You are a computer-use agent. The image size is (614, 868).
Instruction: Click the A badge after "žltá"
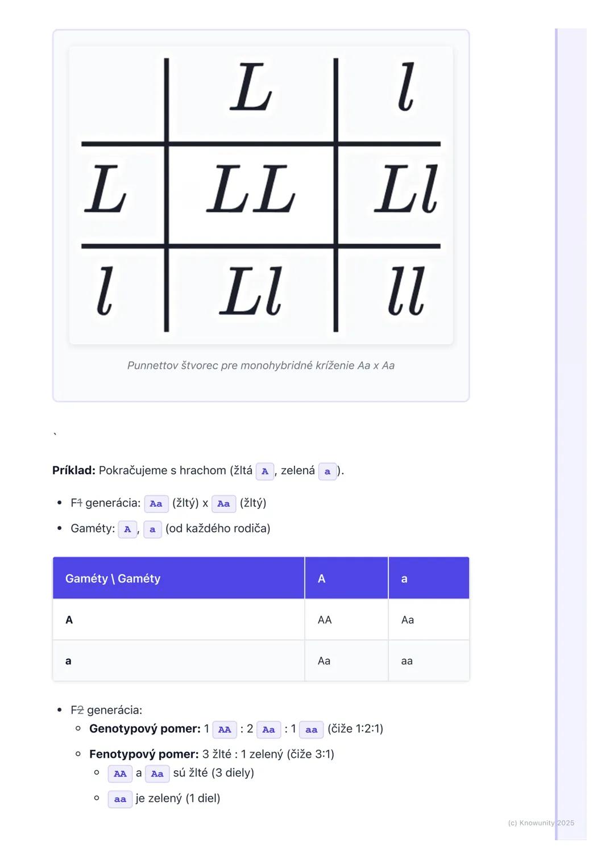pyautogui.click(x=265, y=471)
